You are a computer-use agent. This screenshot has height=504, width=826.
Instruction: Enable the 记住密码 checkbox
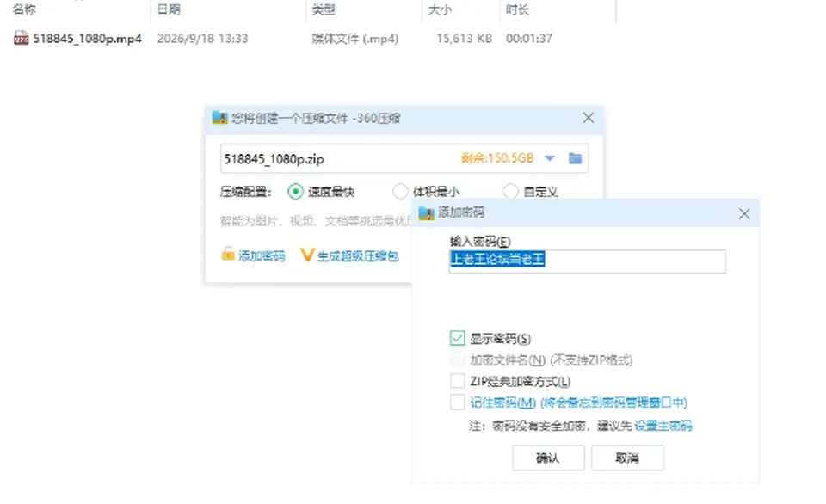457,403
